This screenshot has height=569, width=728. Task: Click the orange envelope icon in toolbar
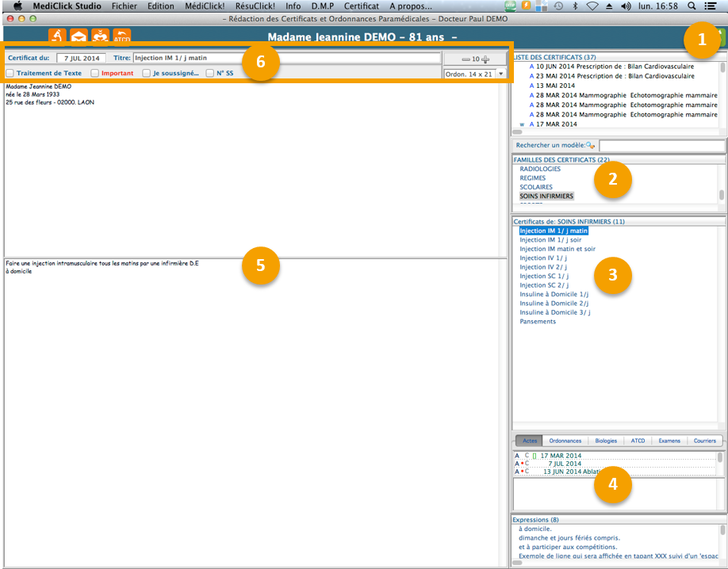79,36
